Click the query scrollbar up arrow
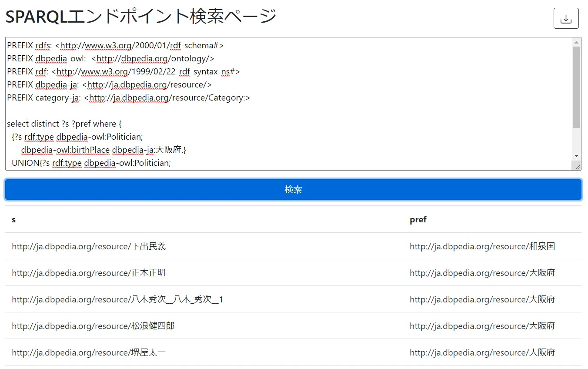The image size is (588, 369). [x=577, y=42]
